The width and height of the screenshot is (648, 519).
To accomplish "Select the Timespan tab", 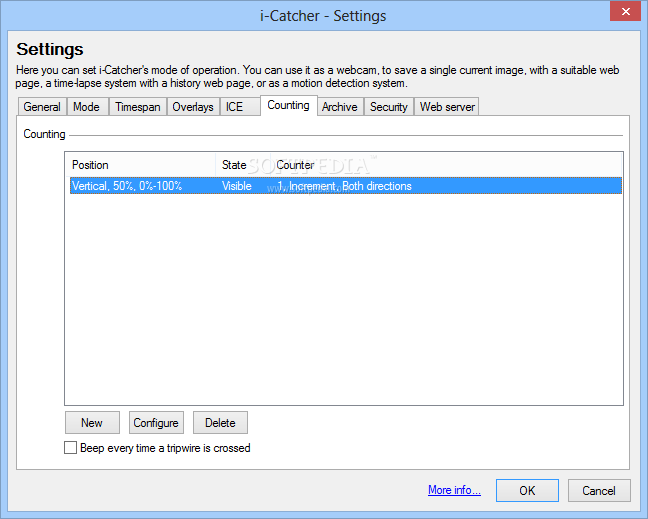I will click(x=138, y=107).
